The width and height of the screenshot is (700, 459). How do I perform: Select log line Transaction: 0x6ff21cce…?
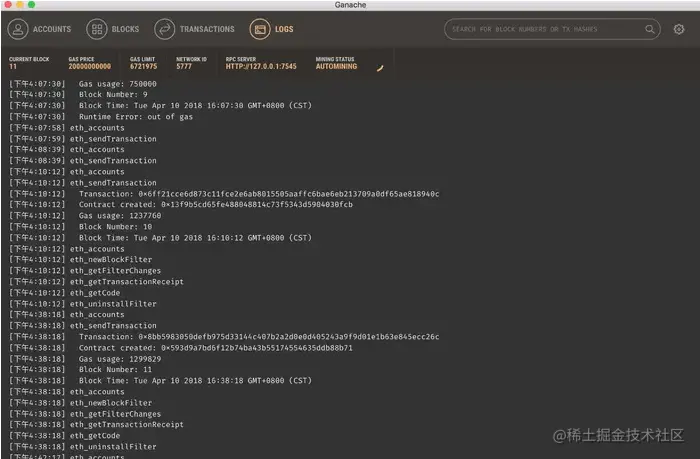pos(224,194)
